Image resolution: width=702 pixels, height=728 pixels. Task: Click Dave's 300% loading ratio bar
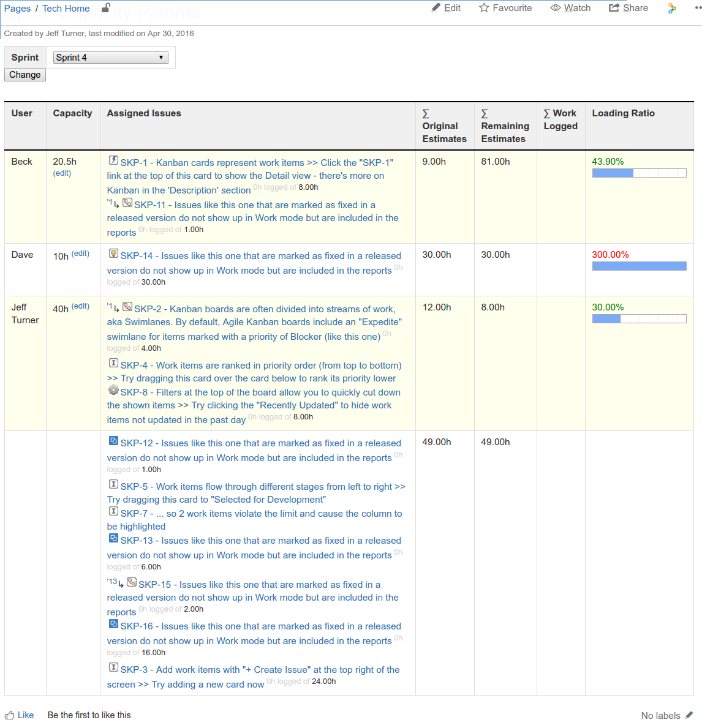point(639,266)
